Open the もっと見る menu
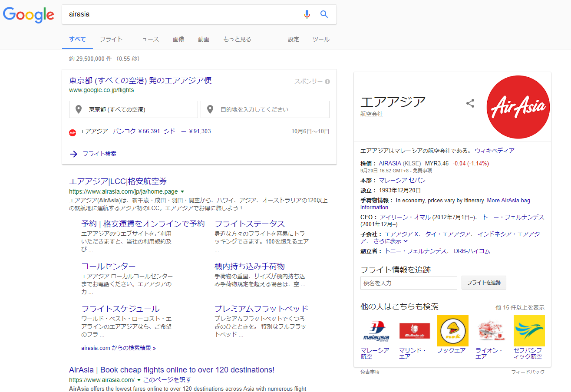The height and width of the screenshot is (392, 571). pos(237,39)
